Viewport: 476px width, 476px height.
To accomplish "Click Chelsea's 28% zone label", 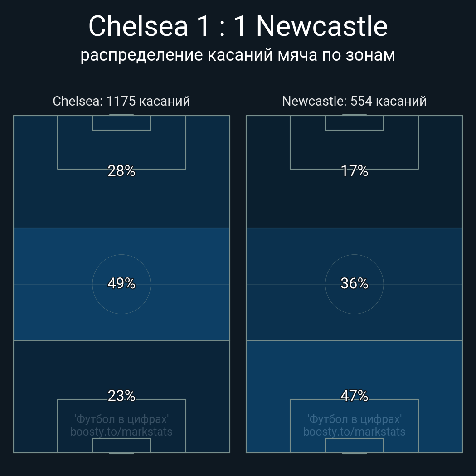I will tap(121, 171).
